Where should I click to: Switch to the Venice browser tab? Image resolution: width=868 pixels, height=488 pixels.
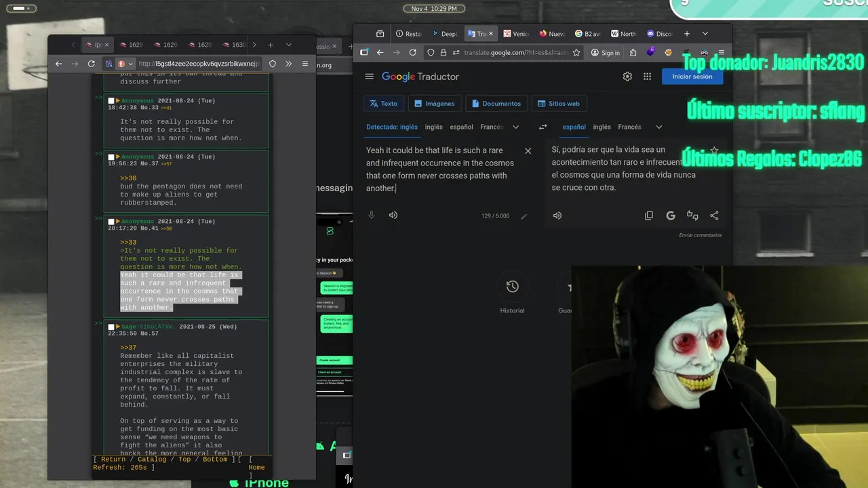click(516, 34)
